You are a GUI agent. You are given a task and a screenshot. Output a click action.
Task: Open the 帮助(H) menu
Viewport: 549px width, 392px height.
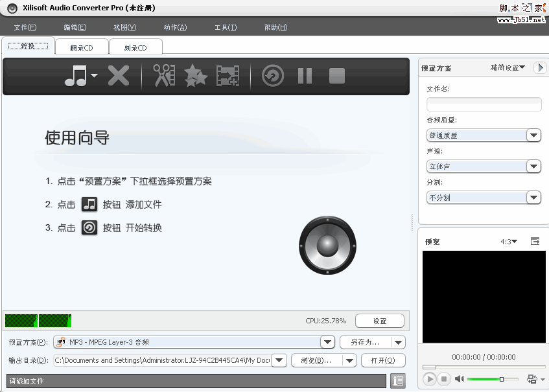[275, 27]
